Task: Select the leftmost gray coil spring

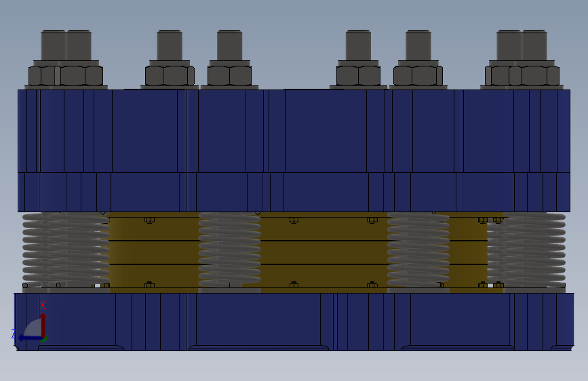Action: (x=66, y=249)
